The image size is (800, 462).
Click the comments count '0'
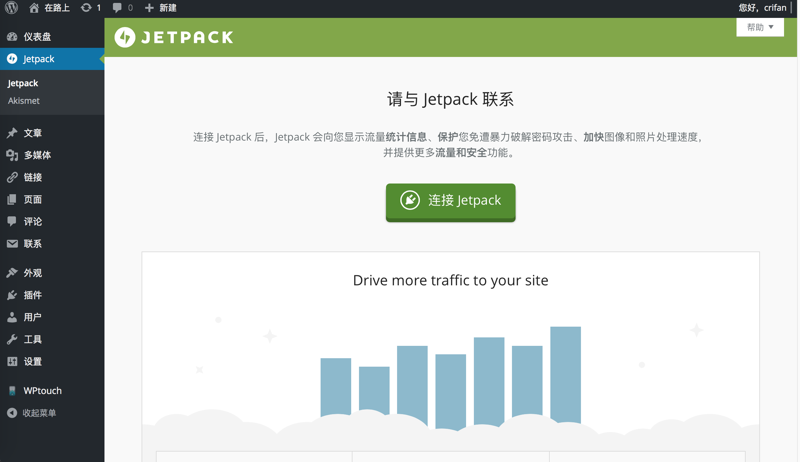(x=130, y=8)
